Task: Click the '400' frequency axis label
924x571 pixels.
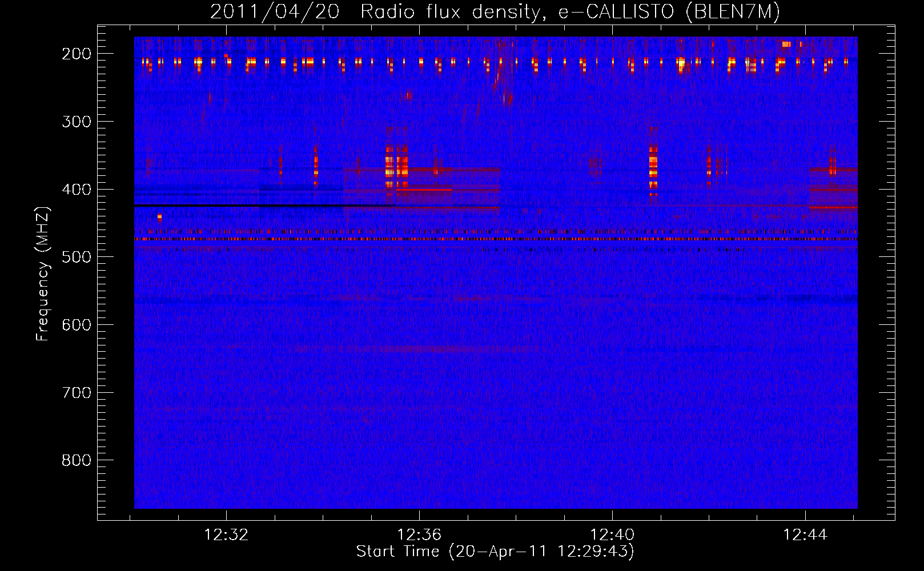Action: point(77,190)
